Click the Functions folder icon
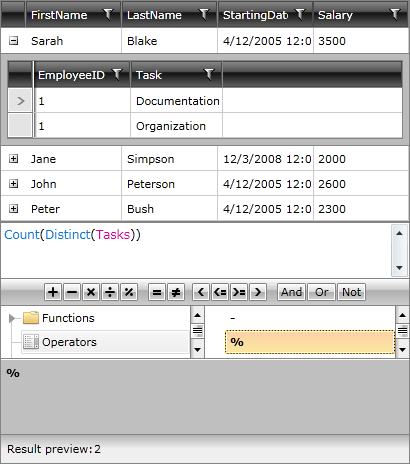Image resolution: width=410 pixels, height=464 pixels. point(31,318)
